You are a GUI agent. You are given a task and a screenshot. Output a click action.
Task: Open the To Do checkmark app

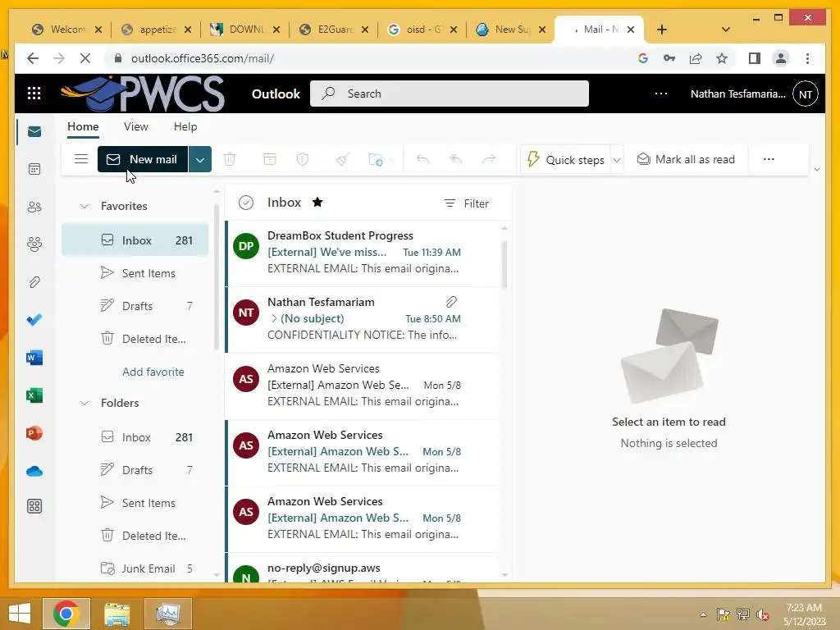tap(34, 320)
